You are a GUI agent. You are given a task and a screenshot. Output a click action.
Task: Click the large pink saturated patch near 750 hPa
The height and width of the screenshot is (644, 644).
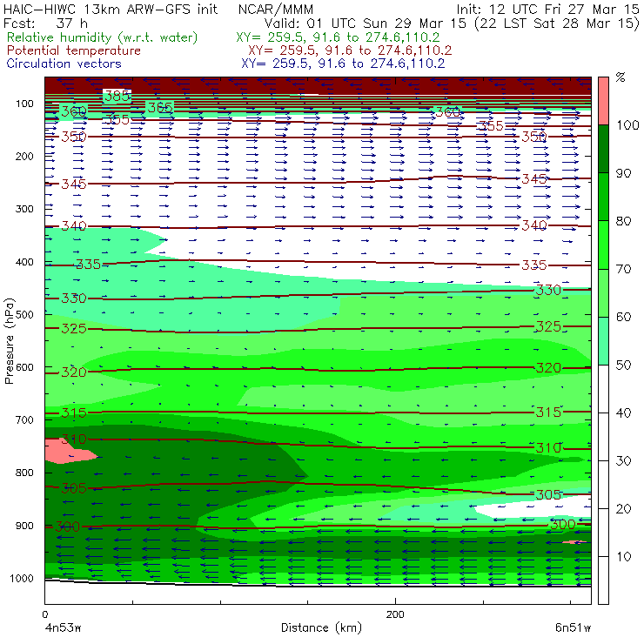pyautogui.click(x=68, y=452)
